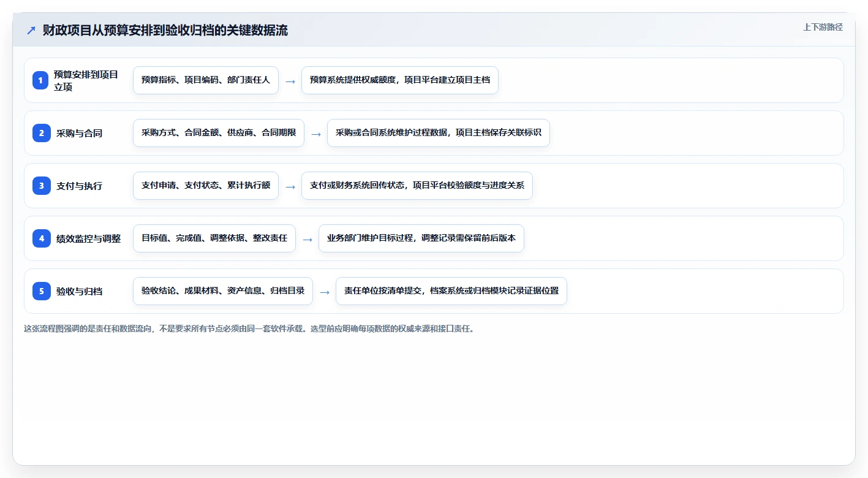Click the 责任单位按清单提交 description box
This screenshot has height=478, width=868.
(x=451, y=291)
